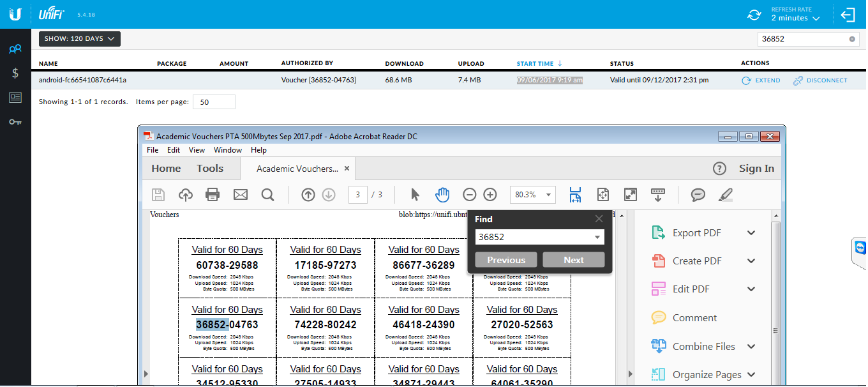Open UniFi vouchers sidebar icon
The image size is (868, 387).
(x=15, y=97)
